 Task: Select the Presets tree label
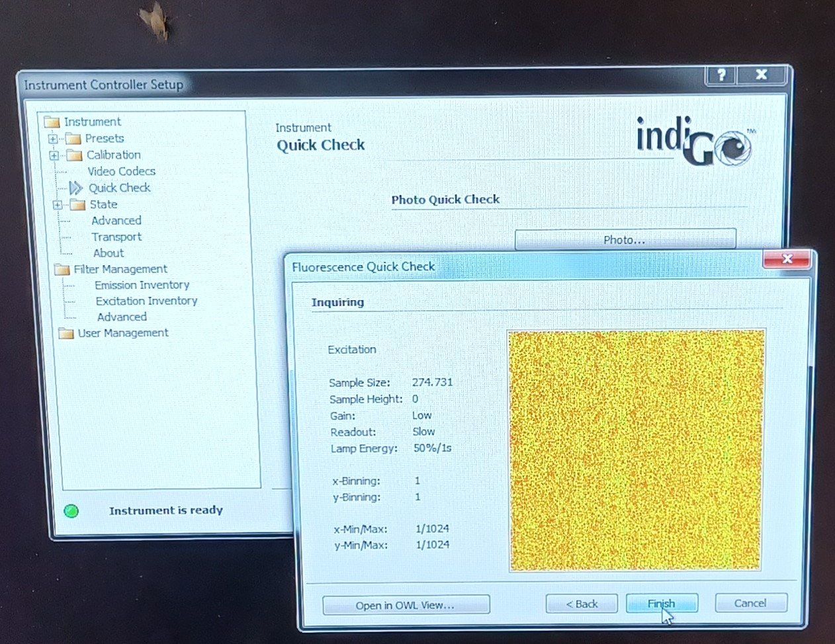[105, 139]
